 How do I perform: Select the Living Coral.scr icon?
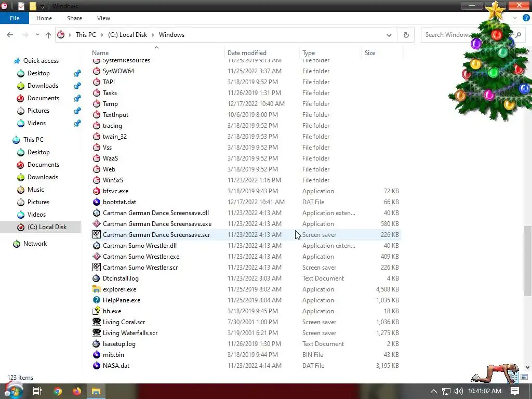coord(97,322)
